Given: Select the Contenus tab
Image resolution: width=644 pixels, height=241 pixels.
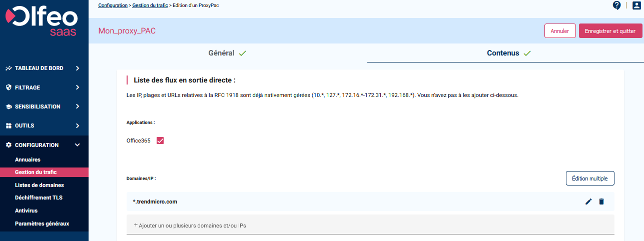Looking at the screenshot, I should pyautogui.click(x=508, y=53).
